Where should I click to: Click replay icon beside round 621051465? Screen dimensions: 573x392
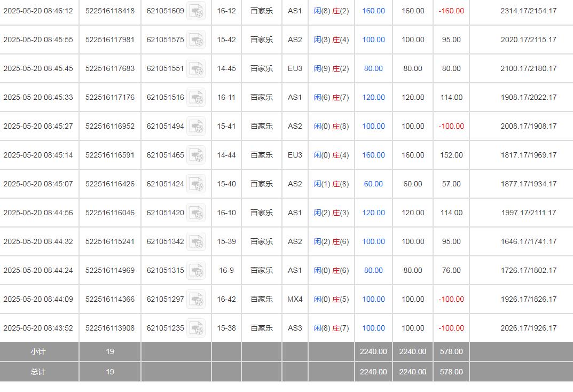[x=196, y=155]
